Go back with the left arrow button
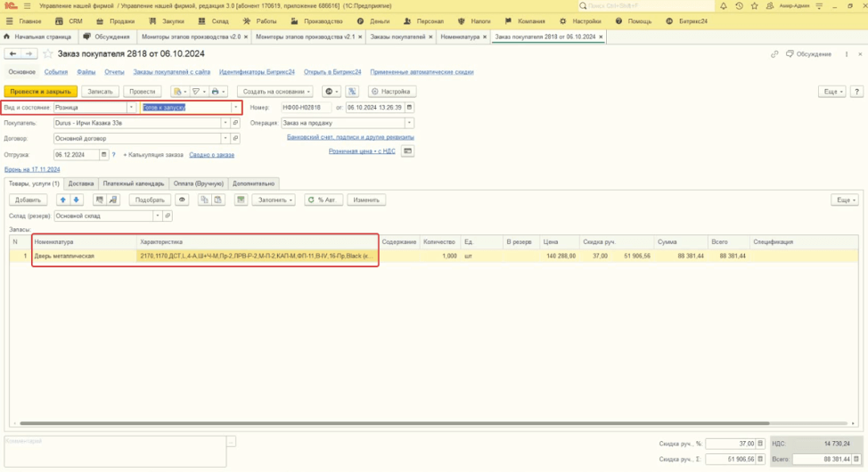This screenshot has height=473, width=868. pos(12,53)
